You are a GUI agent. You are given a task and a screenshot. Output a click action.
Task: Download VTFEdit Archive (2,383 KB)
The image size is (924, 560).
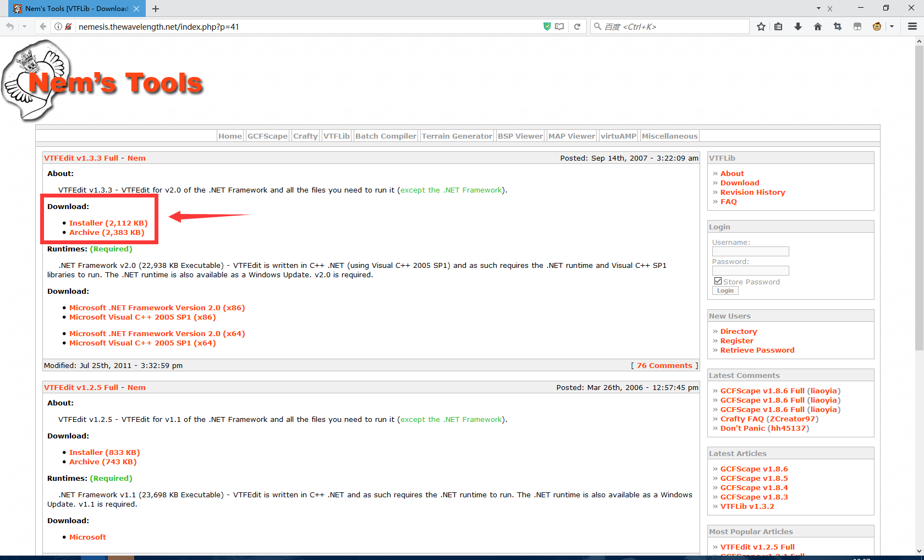point(107,232)
